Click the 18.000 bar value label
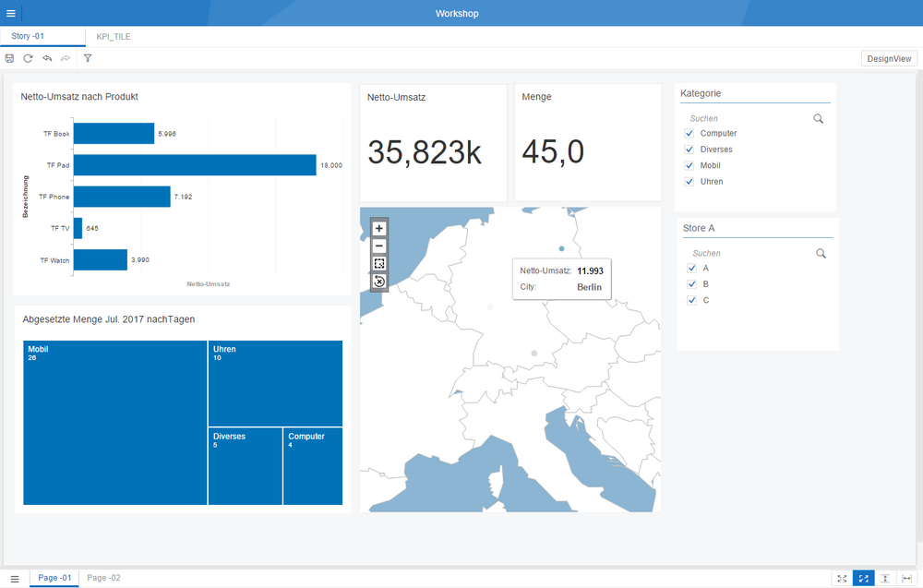 331,165
